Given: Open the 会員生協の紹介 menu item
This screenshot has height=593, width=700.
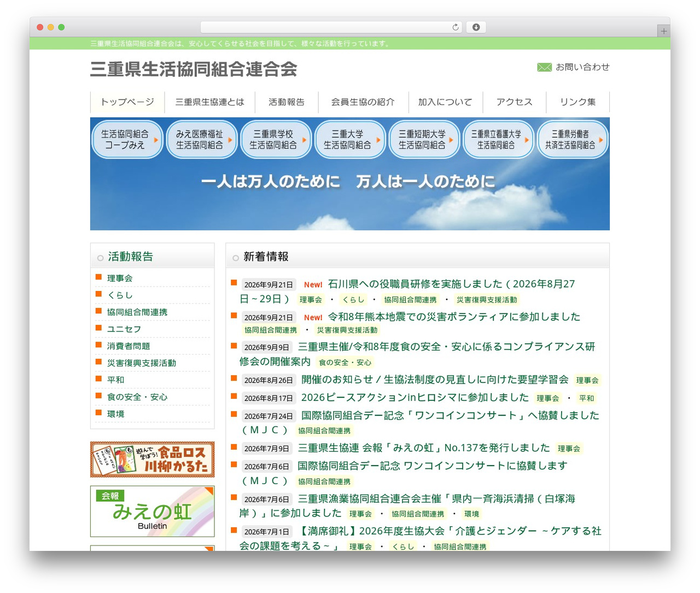Looking at the screenshot, I should (363, 102).
